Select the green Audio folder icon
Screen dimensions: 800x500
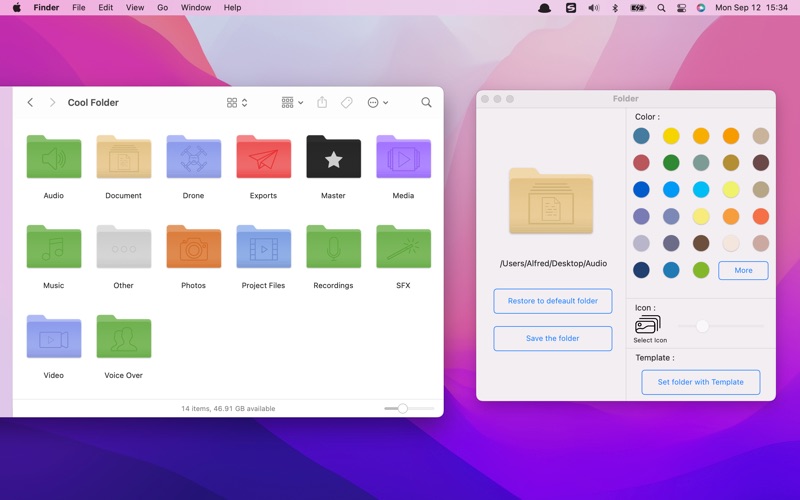coord(54,157)
